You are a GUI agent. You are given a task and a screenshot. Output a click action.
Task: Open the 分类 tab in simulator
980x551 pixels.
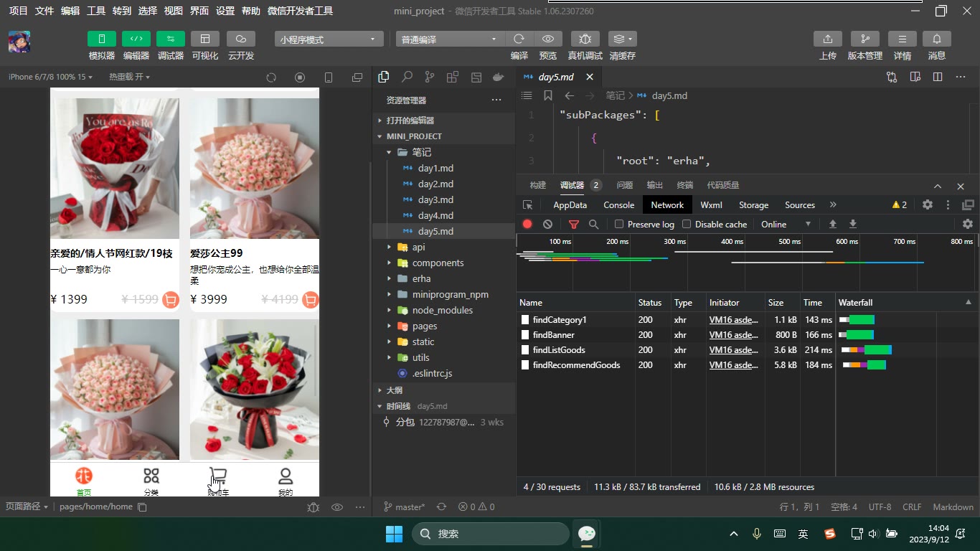coord(151,481)
